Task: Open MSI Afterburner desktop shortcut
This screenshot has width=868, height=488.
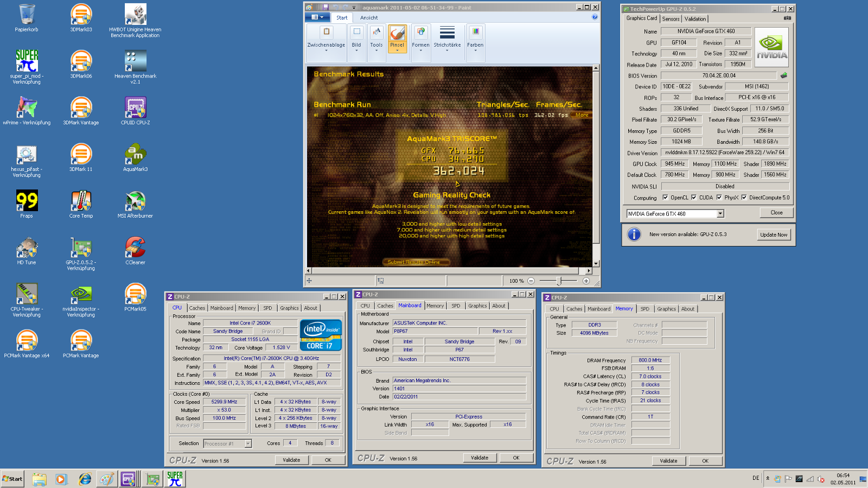Action: [x=135, y=205]
